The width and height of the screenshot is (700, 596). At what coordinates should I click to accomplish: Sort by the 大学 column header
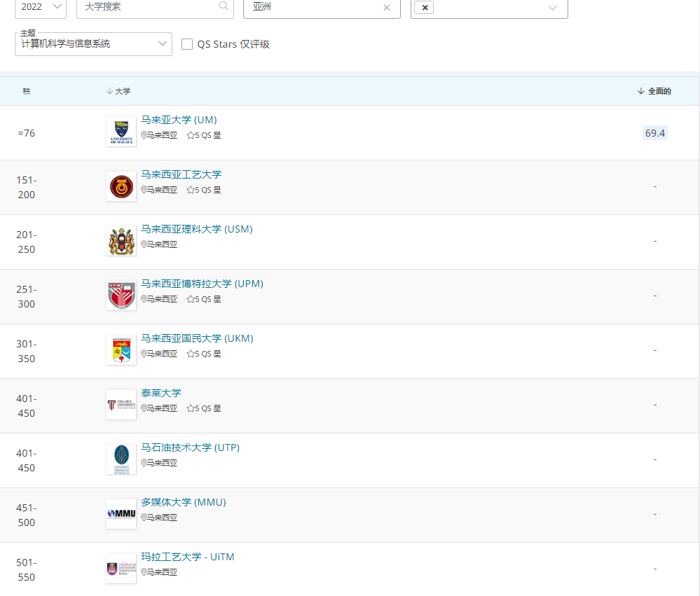(x=118, y=91)
